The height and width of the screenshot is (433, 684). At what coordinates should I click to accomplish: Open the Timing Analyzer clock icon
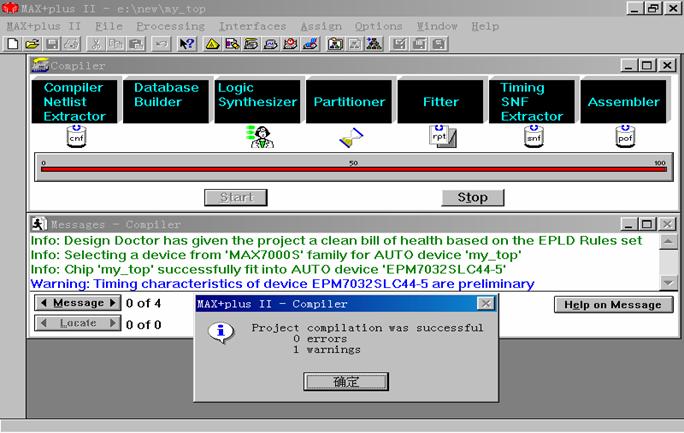point(291,44)
